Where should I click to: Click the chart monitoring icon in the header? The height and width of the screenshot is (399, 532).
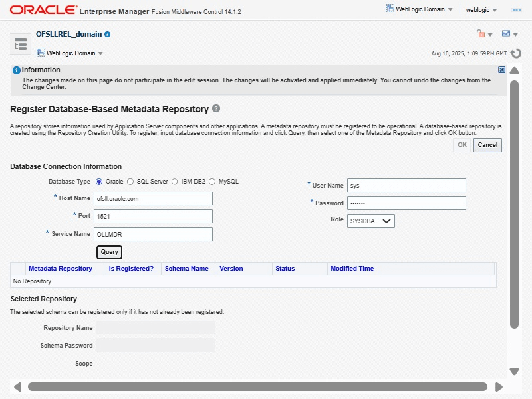506,33
